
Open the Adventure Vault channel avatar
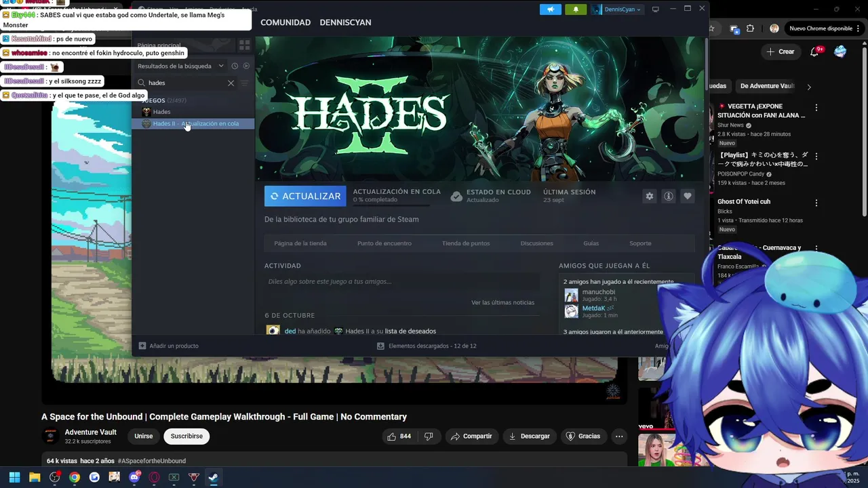tap(51, 436)
